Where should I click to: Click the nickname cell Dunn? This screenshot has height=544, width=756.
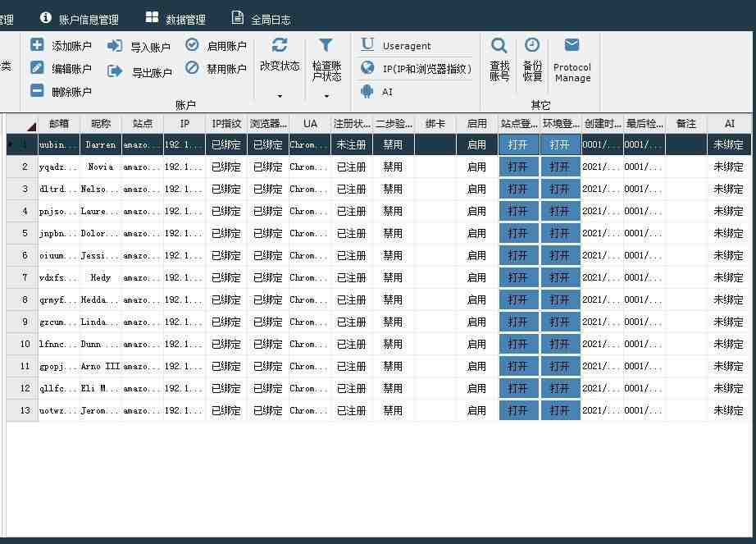(x=101, y=345)
